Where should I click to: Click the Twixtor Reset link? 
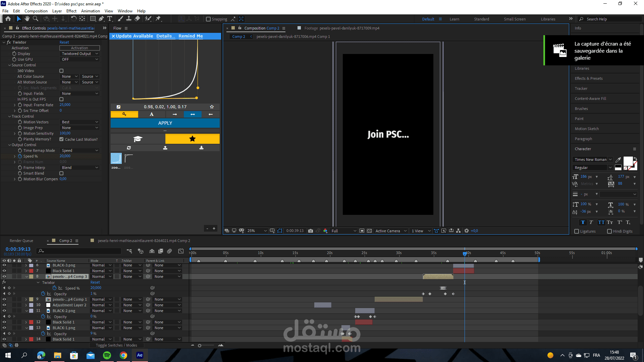[x=64, y=42]
